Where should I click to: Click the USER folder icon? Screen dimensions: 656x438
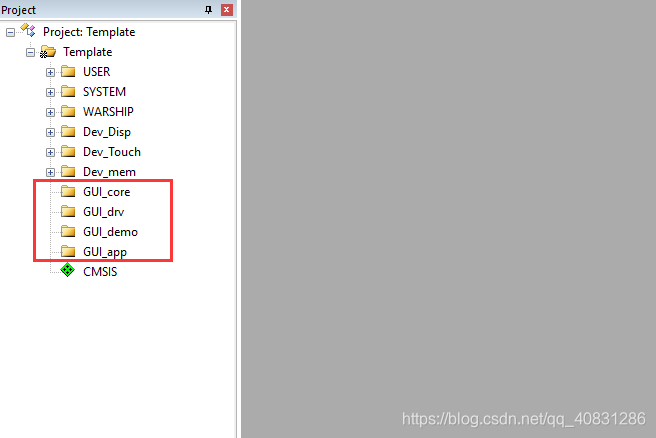(68, 72)
